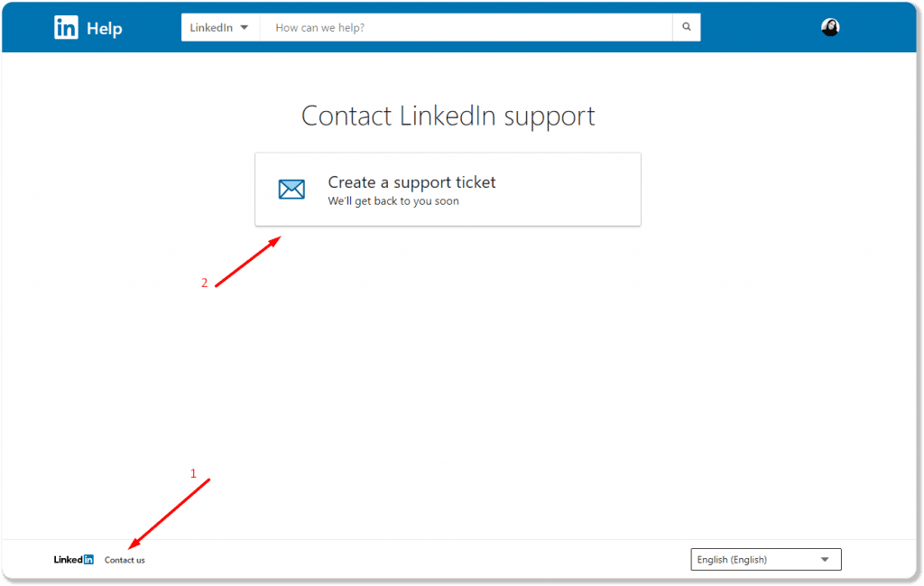
Task: Expand the 'English (English)' language dropdown
Action: (x=765, y=559)
